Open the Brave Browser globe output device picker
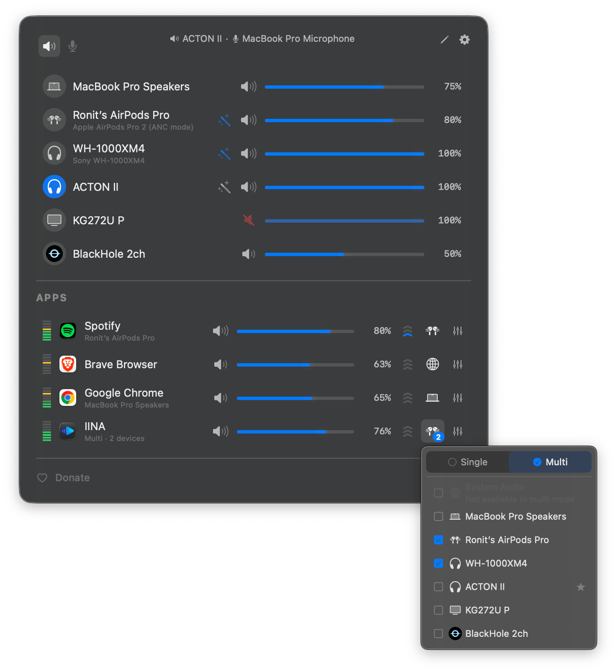616x672 pixels. (433, 364)
